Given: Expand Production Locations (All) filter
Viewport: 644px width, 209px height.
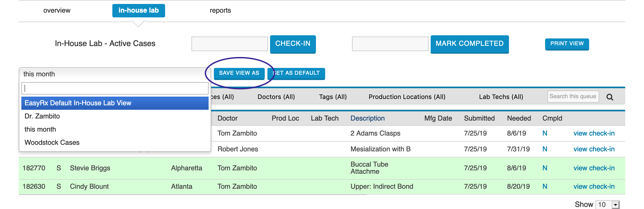Looking at the screenshot, I should pyautogui.click(x=407, y=97).
